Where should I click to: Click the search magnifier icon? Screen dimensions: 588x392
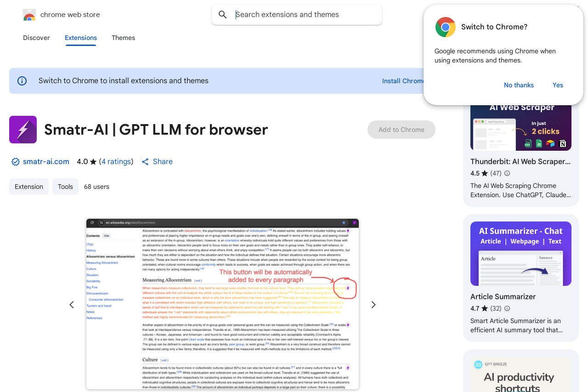223,15
